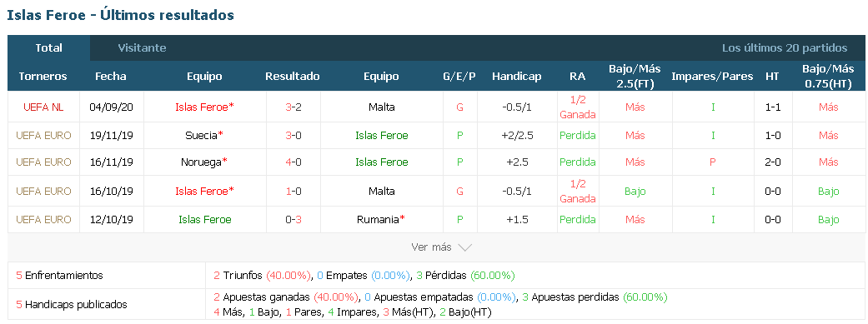Click the Handicap column header
The height and width of the screenshot is (324, 868).
point(516,77)
